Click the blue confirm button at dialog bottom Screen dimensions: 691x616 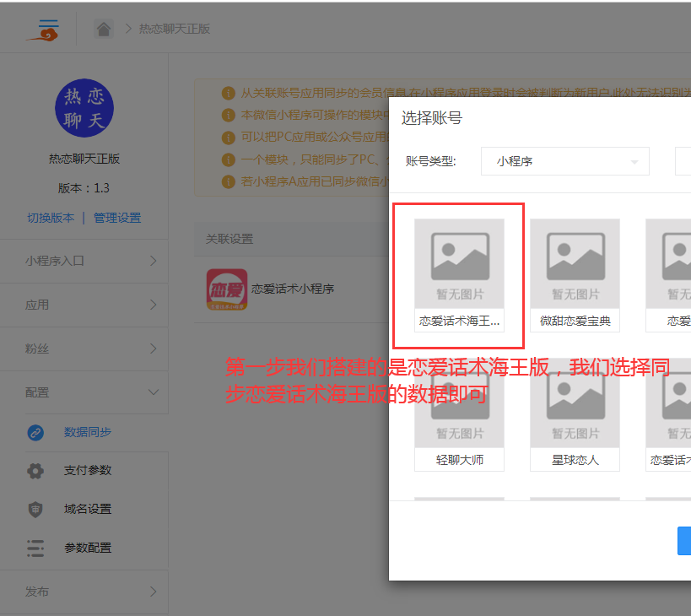[x=684, y=541]
